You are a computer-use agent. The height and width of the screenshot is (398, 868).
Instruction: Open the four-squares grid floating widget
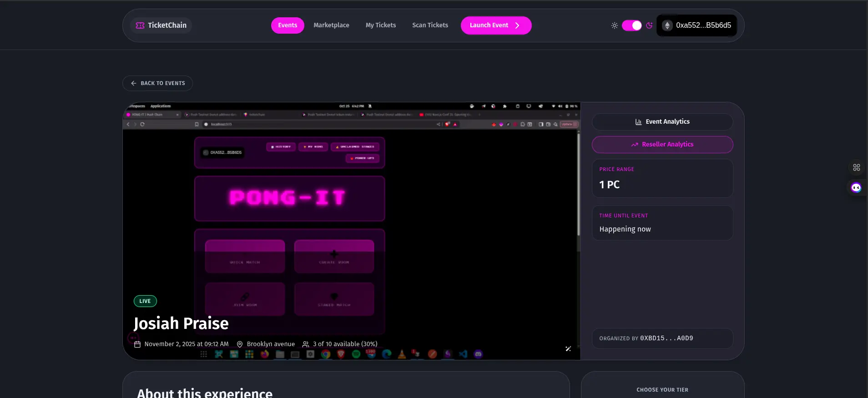click(x=856, y=167)
